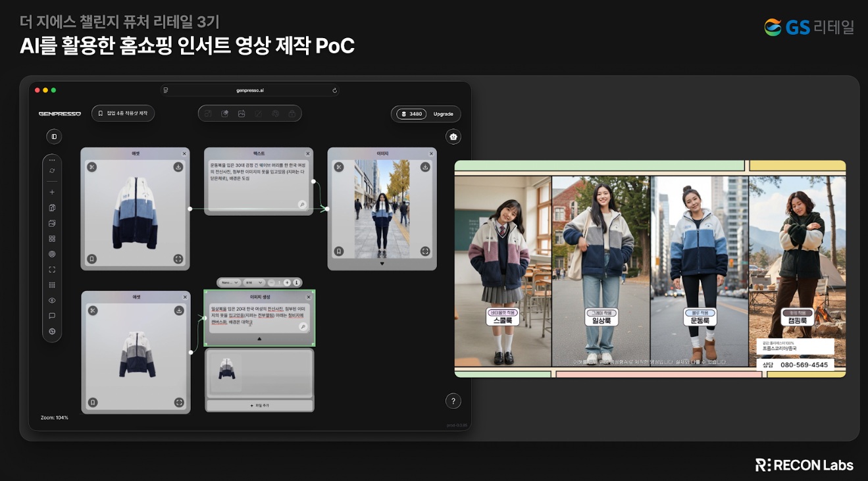Image resolution: width=868 pixels, height=481 pixels.
Task: Click the genpresso.ai address bar
Action: click(x=250, y=90)
